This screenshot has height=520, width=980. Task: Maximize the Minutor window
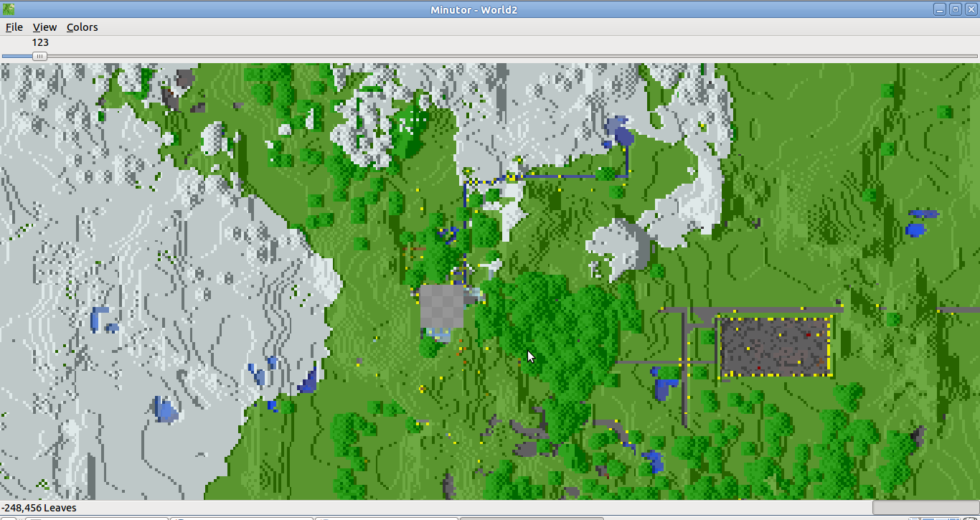point(955,9)
